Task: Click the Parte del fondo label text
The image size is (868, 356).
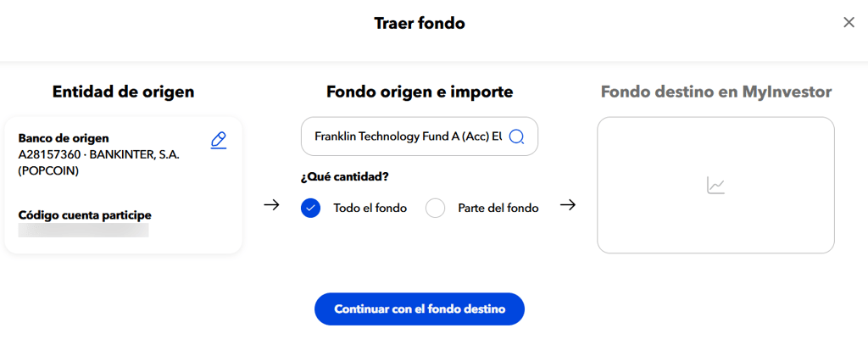Action: pyautogui.click(x=498, y=209)
